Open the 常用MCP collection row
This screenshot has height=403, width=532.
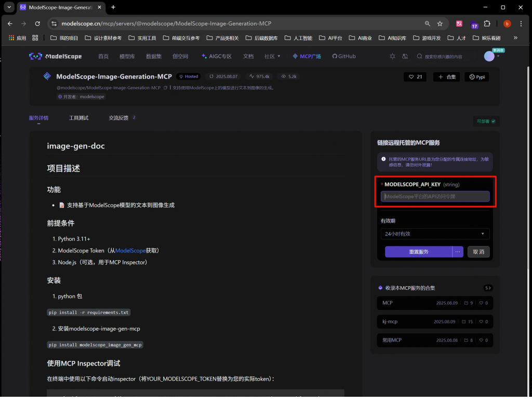435,340
